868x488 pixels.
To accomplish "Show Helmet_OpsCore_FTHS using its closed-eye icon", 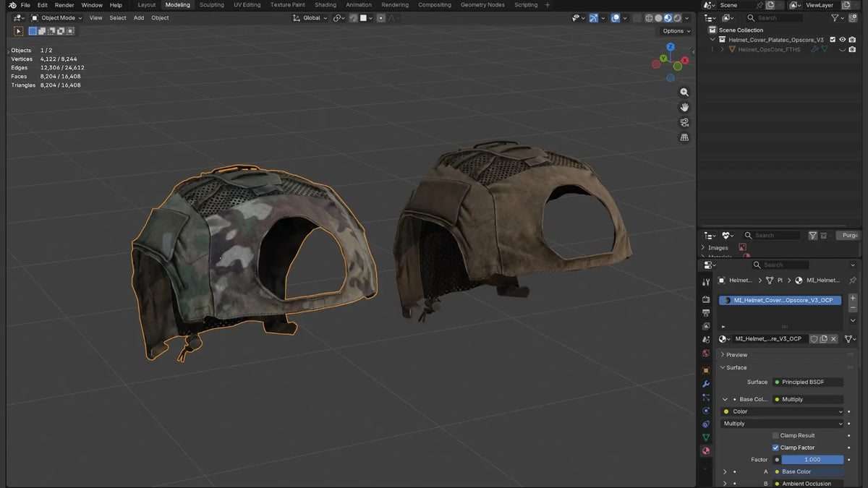I will point(843,50).
